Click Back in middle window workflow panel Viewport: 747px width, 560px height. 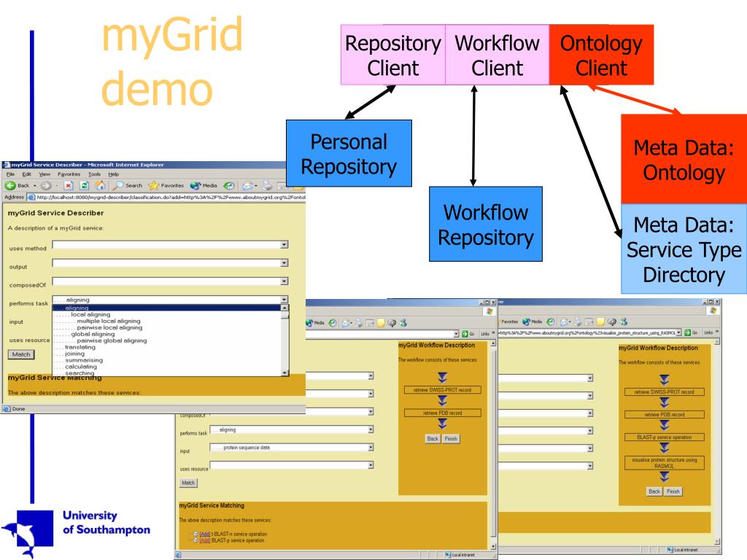pos(433,438)
